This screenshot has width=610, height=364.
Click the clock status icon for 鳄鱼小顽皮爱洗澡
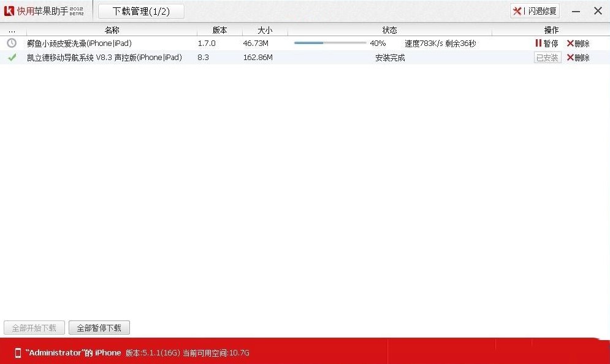[x=12, y=43]
